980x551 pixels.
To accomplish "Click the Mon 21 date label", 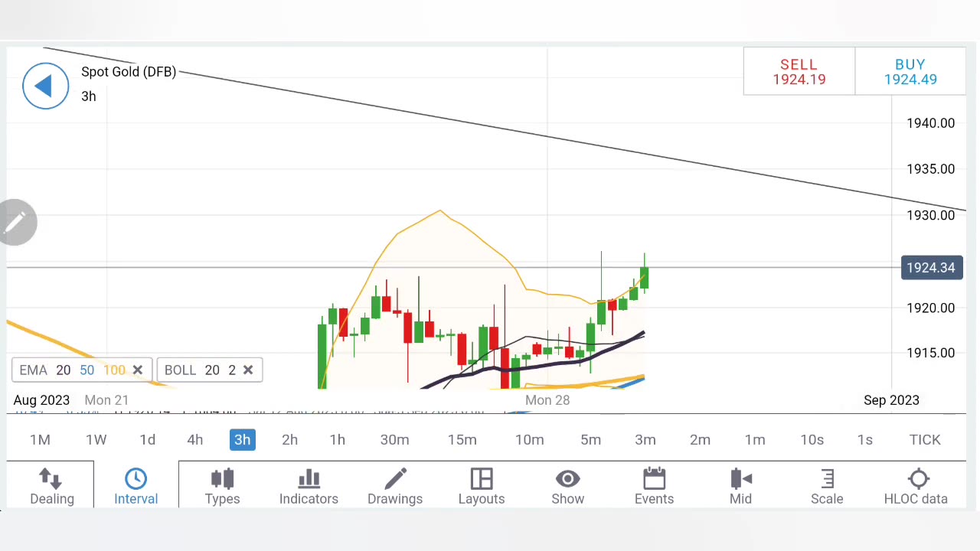I will [x=106, y=400].
